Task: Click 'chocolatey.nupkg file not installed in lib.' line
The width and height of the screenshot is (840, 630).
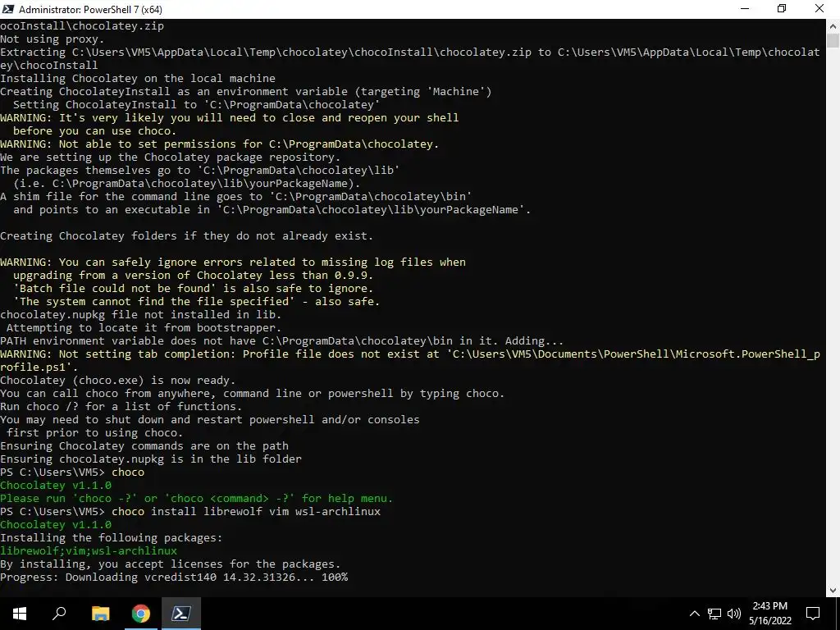Action: pos(141,314)
